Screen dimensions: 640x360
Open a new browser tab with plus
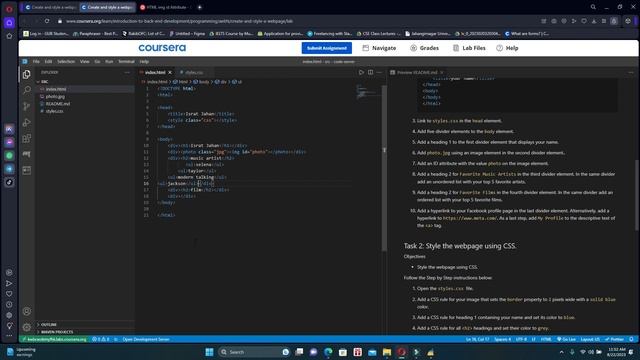(x=200, y=7)
